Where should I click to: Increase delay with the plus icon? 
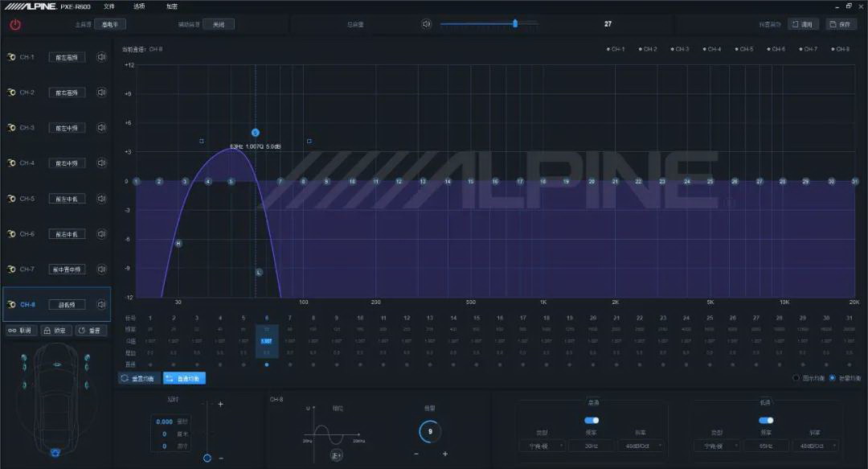point(220,404)
